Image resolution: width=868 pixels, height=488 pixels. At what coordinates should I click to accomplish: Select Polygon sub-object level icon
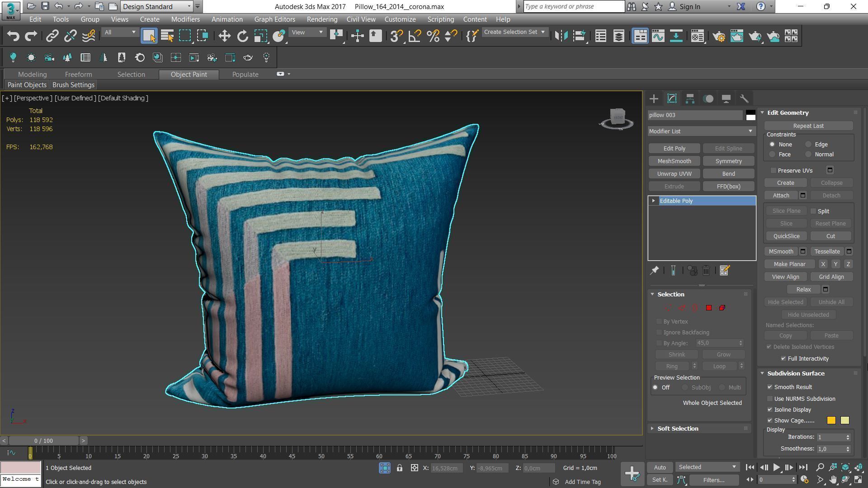click(709, 308)
